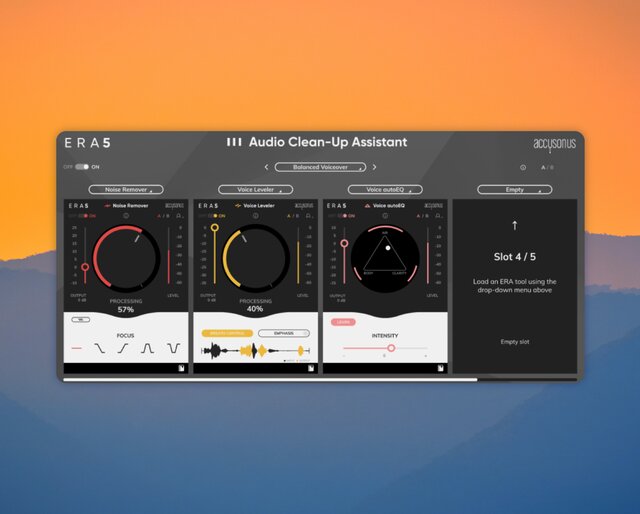The width and height of the screenshot is (640, 514).
Task: Toggle the Noise Remover module on/off switch
Action: pyautogui.click(x=85, y=216)
